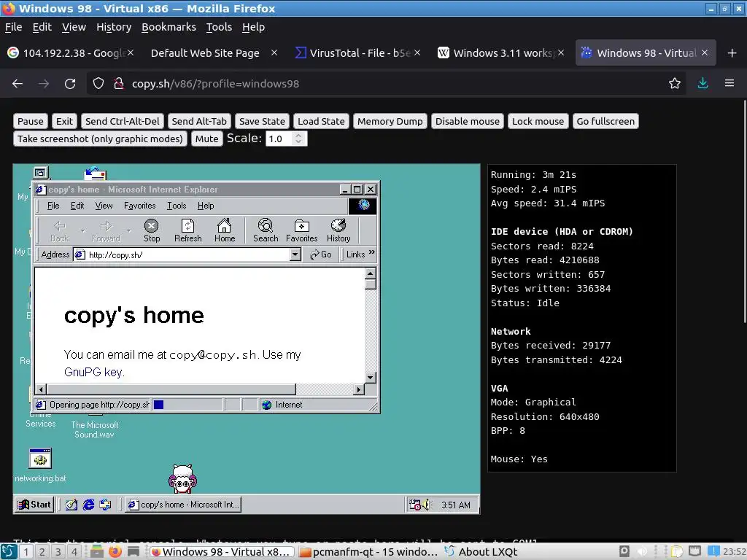Open the IE Tools menu
The height and width of the screenshot is (560, 747).
177,206
